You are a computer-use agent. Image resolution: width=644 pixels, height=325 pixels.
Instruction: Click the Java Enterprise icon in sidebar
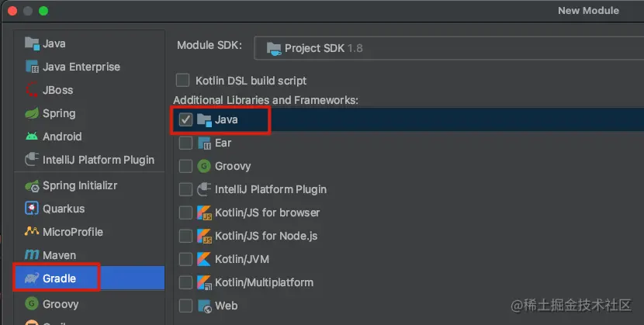coord(32,67)
